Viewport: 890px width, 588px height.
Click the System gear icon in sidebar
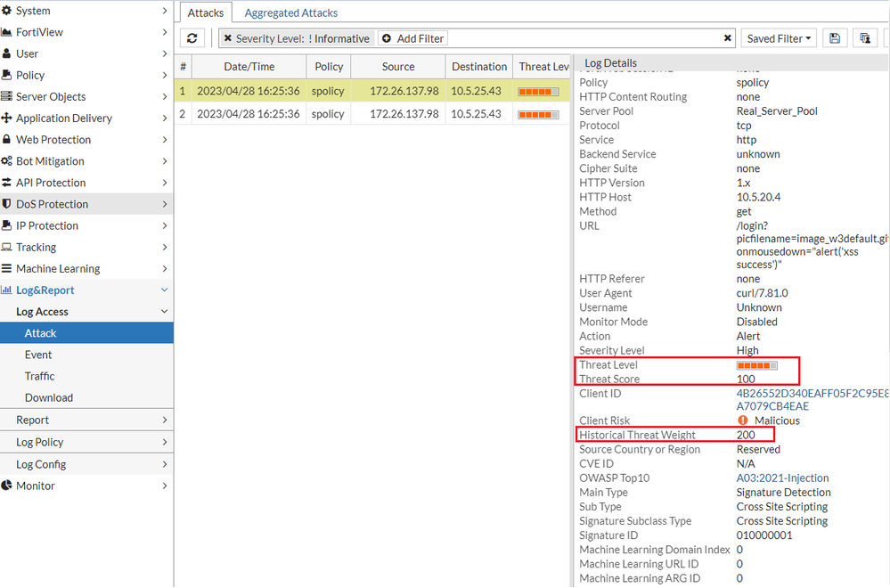7,11
